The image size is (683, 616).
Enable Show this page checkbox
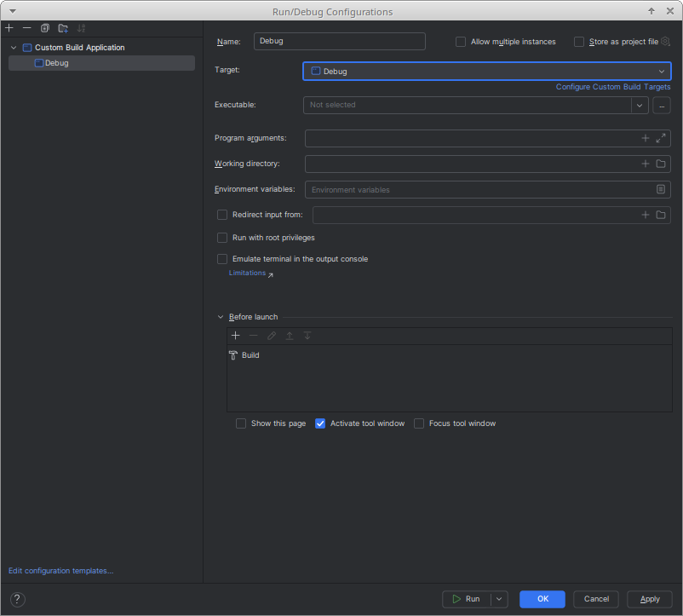(241, 423)
